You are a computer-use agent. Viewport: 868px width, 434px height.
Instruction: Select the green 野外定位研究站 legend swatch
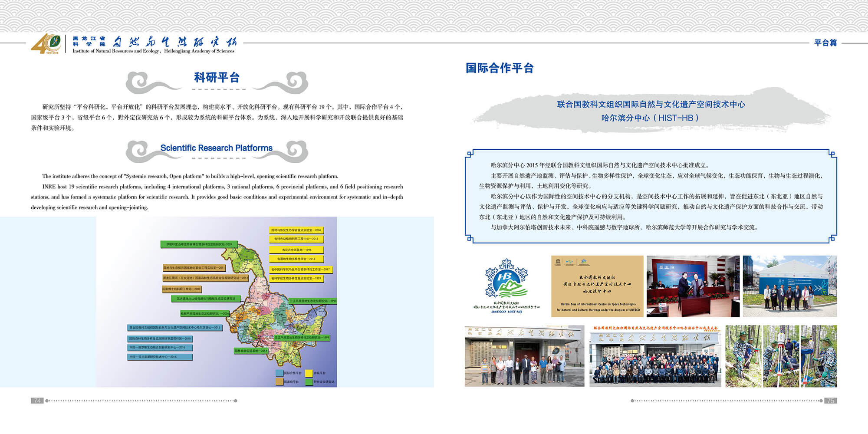309,382
